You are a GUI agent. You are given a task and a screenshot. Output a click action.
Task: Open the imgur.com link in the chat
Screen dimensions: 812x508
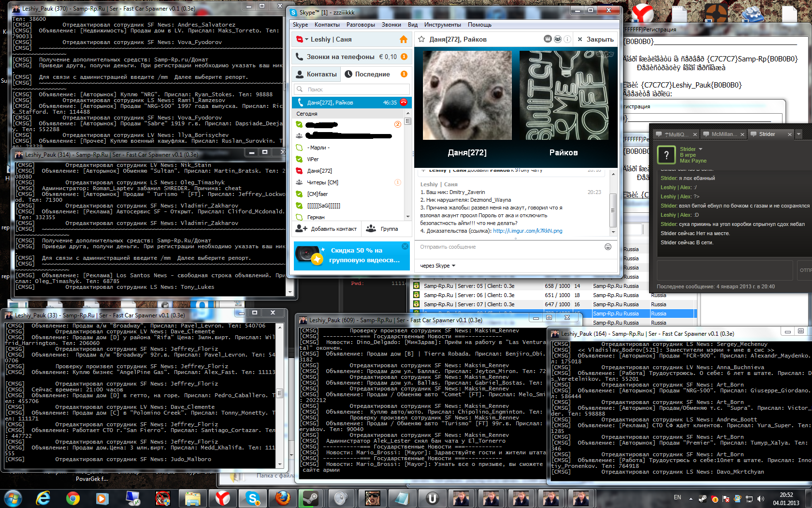pyautogui.click(x=527, y=231)
